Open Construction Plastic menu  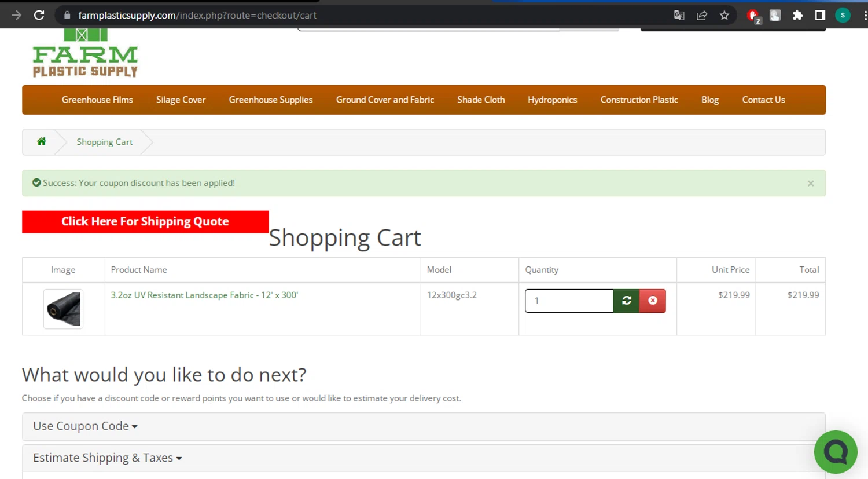[x=639, y=100]
